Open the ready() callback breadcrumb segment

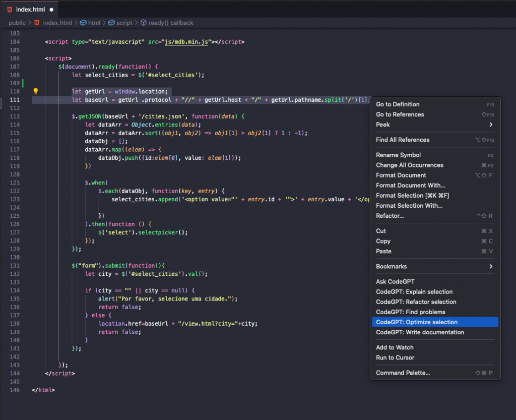click(x=171, y=23)
